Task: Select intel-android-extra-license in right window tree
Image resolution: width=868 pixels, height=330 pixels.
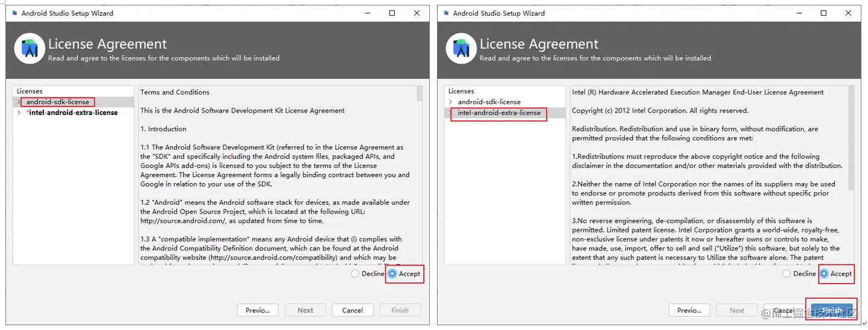Action: click(500, 113)
